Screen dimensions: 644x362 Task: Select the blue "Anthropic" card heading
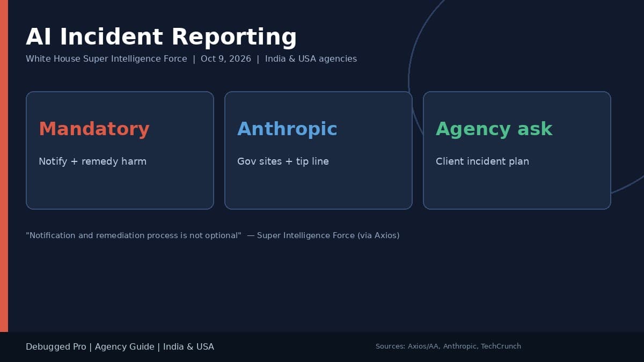tap(287, 129)
